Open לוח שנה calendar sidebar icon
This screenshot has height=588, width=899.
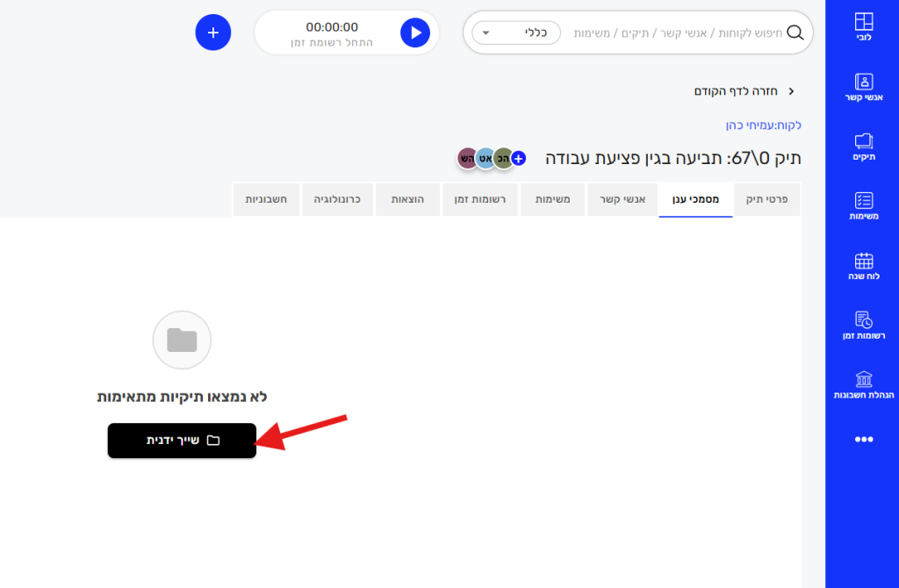[x=863, y=266]
